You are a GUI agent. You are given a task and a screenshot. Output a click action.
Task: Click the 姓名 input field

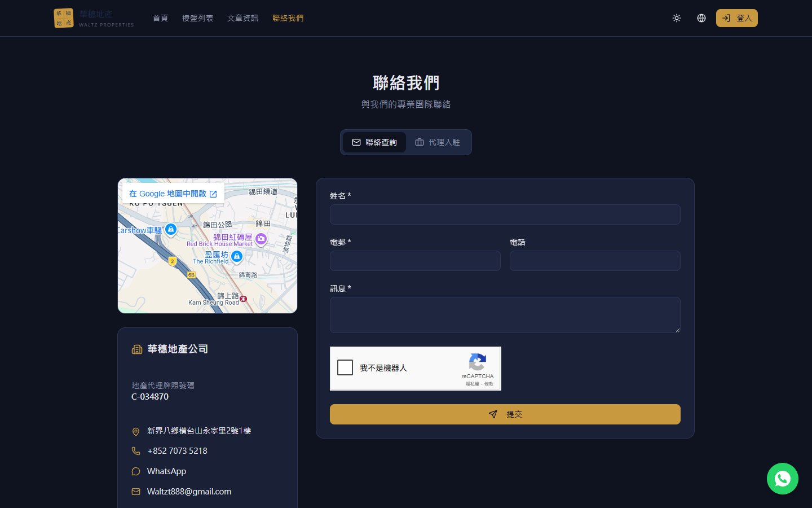505,214
